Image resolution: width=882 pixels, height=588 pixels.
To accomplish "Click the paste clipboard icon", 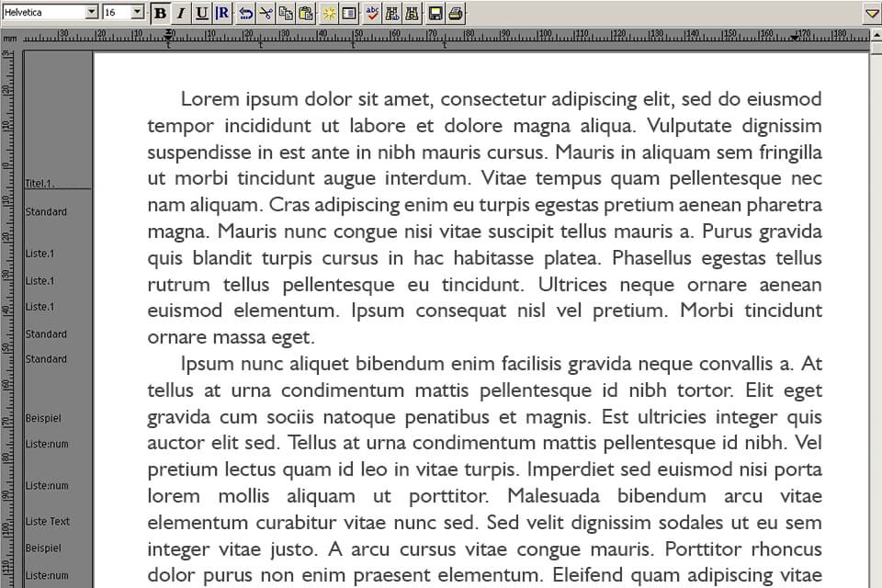I will (307, 13).
